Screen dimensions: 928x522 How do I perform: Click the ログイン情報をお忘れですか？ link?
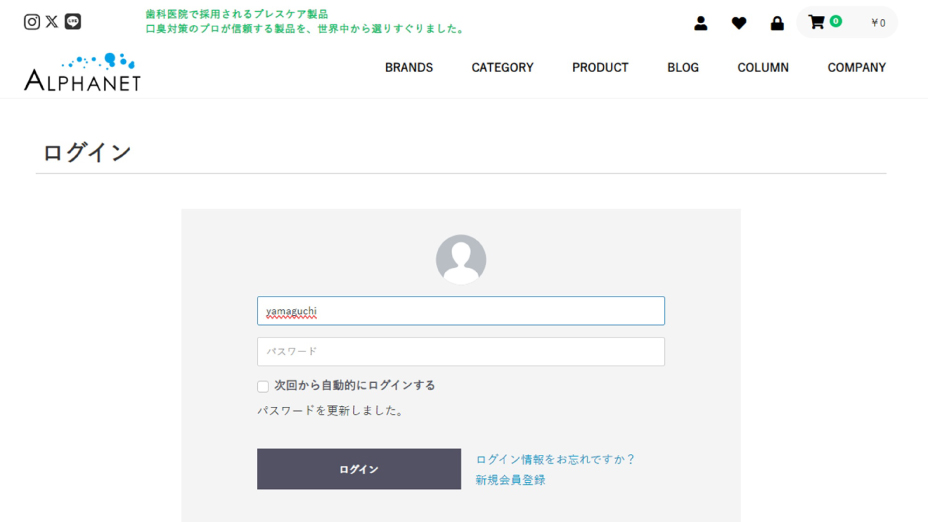(555, 460)
